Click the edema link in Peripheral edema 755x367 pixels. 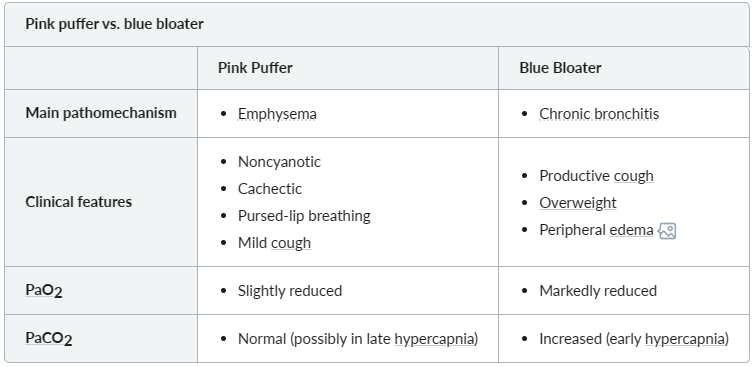[x=631, y=230]
